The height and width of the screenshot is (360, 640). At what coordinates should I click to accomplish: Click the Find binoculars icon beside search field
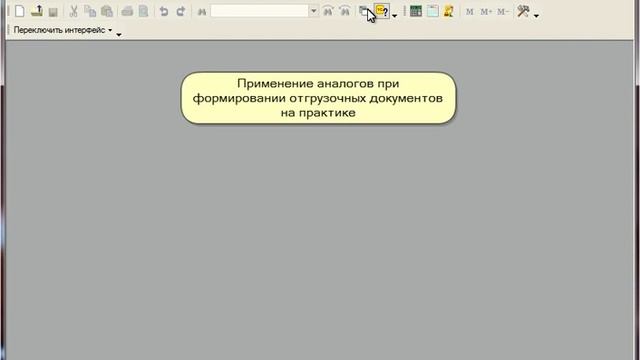202,12
